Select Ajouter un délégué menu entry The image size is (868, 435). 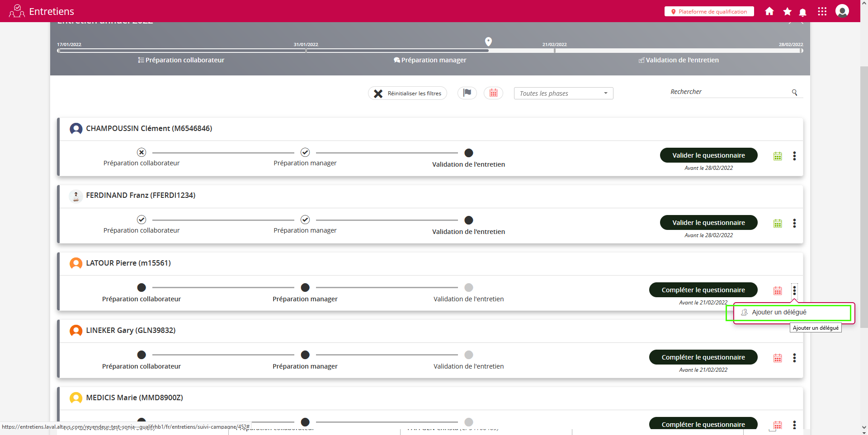779,312
